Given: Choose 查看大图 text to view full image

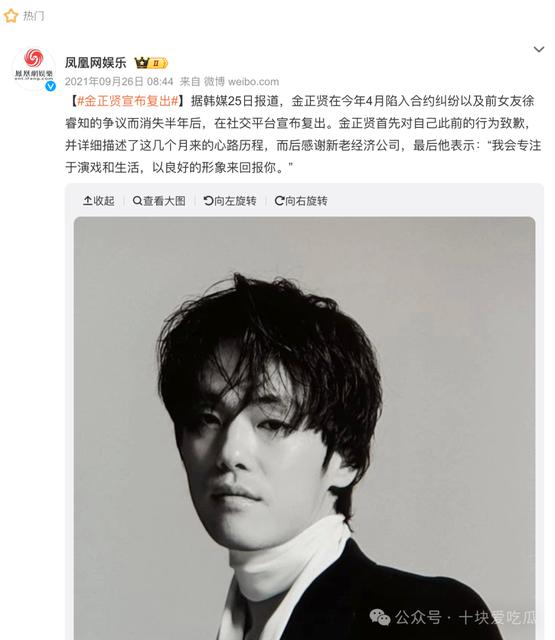Looking at the screenshot, I should [164, 201].
